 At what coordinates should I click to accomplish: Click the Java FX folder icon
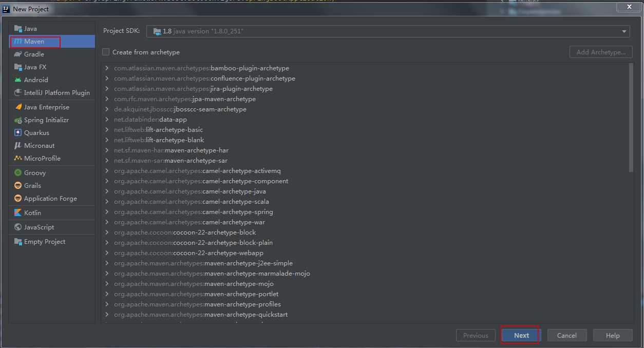(x=18, y=67)
